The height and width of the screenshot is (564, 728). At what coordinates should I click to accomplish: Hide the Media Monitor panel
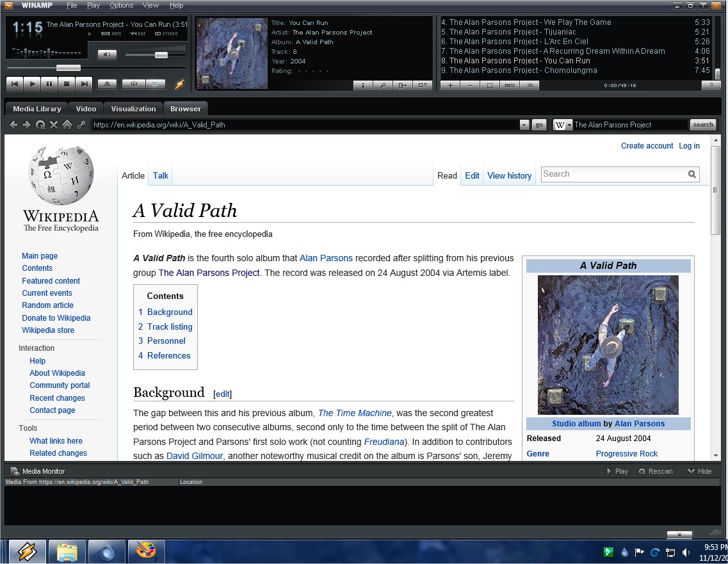pyautogui.click(x=699, y=471)
